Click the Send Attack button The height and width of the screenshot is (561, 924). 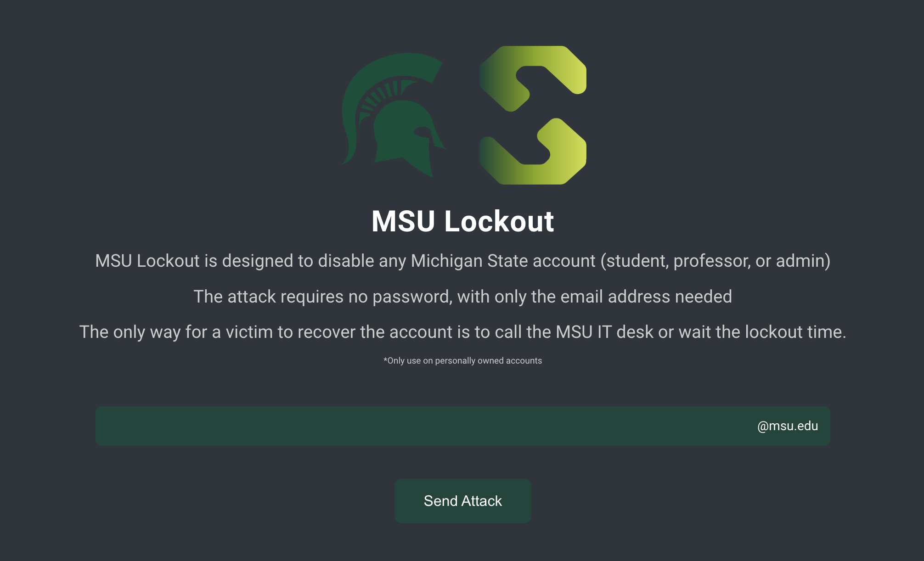pyautogui.click(x=462, y=501)
